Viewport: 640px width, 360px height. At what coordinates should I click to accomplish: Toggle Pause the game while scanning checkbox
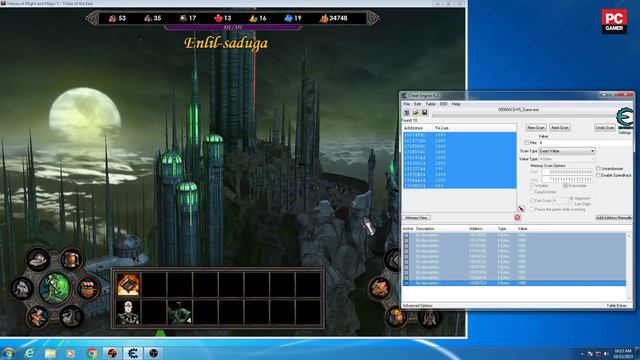[x=532, y=209]
